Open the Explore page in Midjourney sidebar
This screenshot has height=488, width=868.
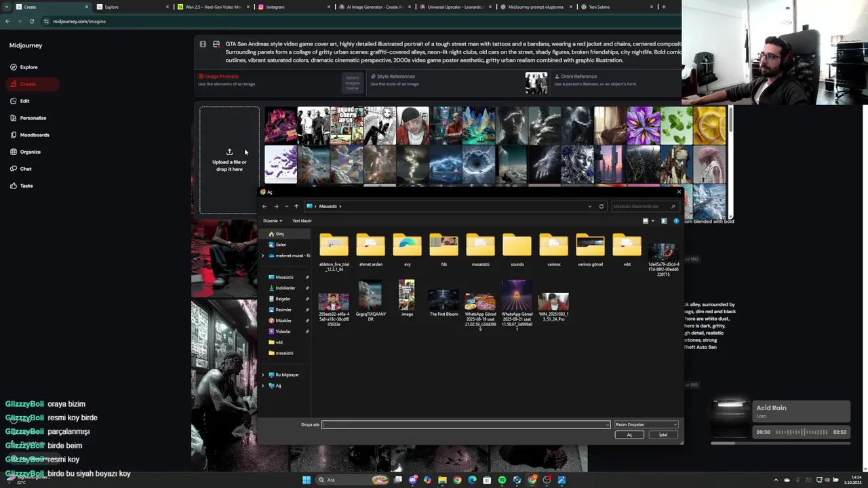24,67
